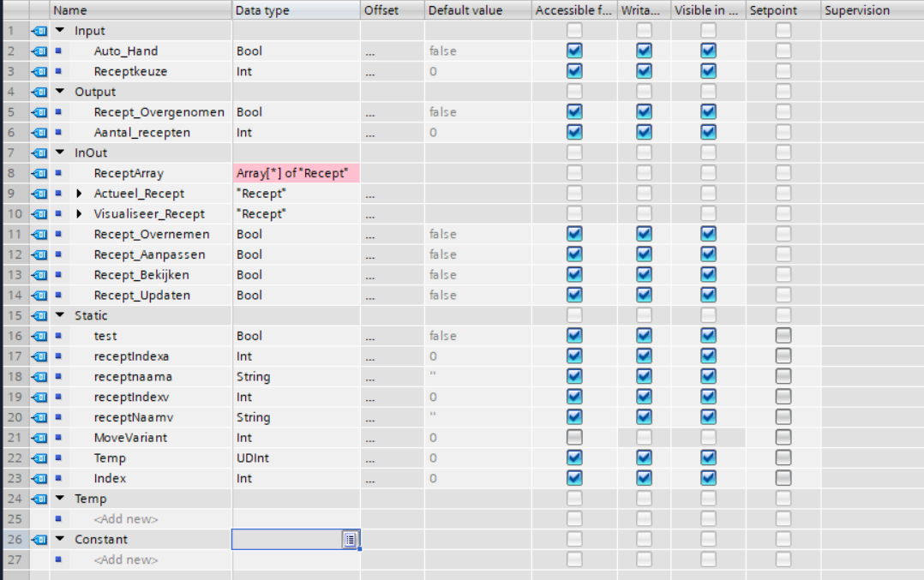Open the data type picker in Constant row

pyautogui.click(x=350, y=540)
